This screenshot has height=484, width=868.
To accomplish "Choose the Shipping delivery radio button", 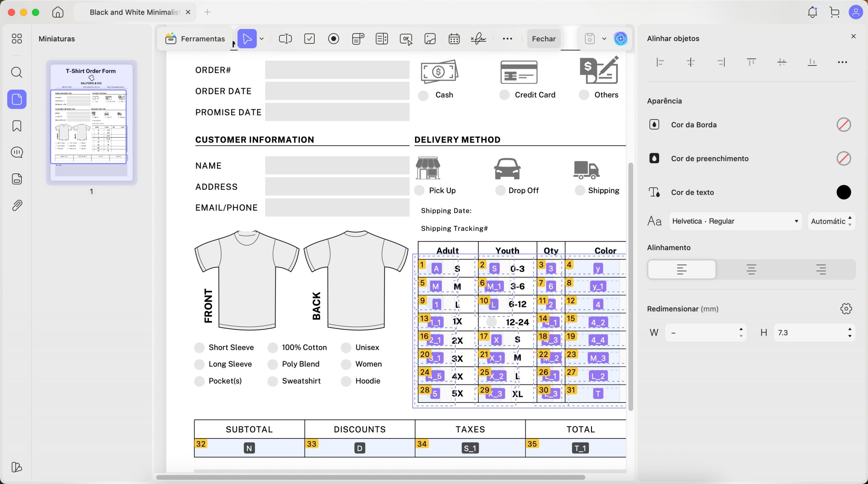I will tap(580, 190).
